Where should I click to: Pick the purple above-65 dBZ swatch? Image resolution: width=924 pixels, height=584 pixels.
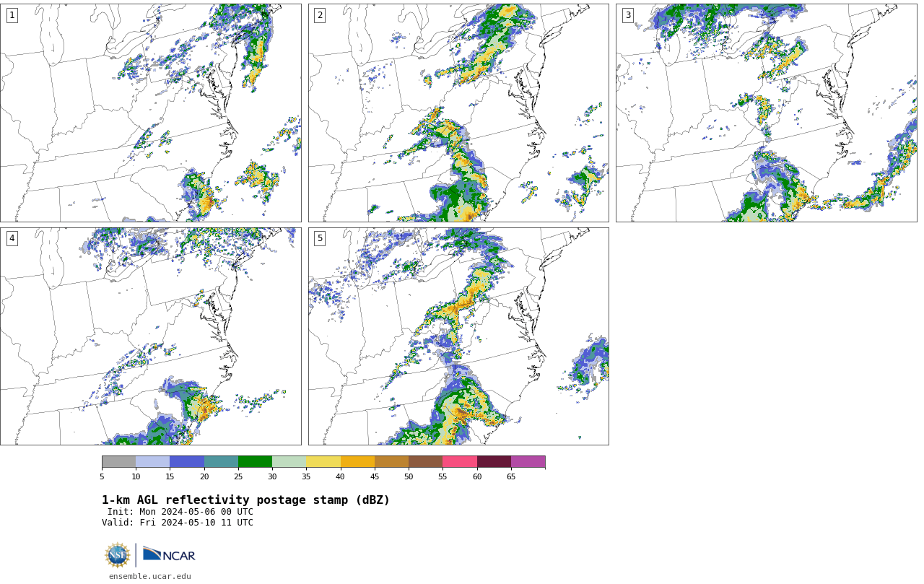[528, 462]
